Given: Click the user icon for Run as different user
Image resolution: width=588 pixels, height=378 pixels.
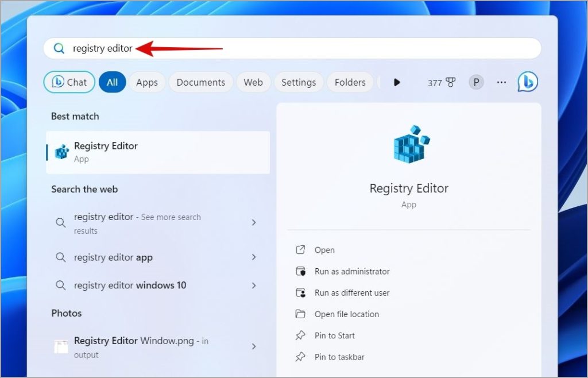Looking at the screenshot, I should tap(301, 292).
